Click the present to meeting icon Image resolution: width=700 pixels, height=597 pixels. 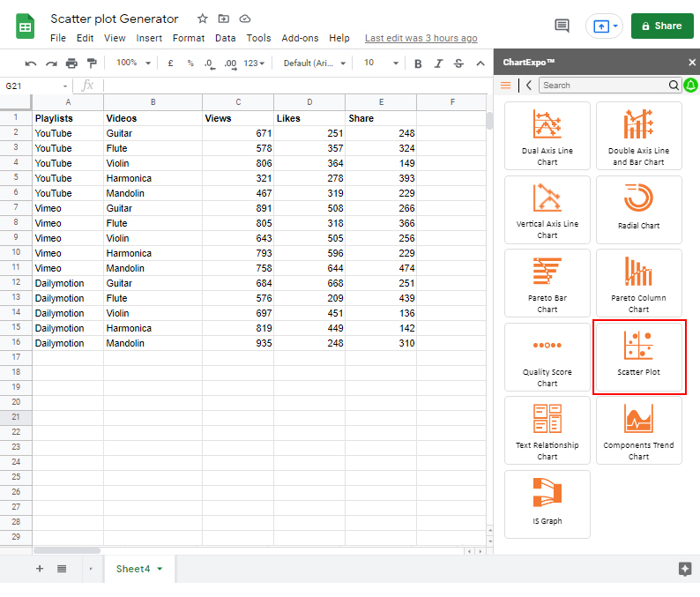coord(601,26)
